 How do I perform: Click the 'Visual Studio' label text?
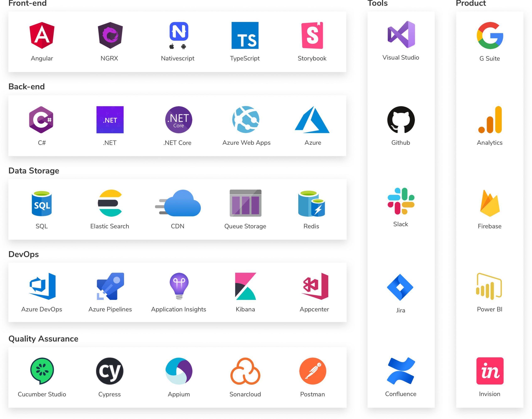(401, 57)
